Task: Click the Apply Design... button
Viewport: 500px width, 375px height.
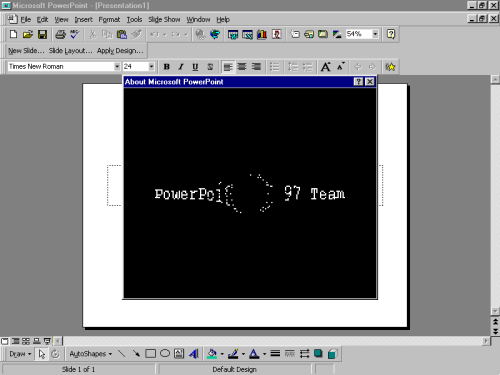Action: point(120,51)
